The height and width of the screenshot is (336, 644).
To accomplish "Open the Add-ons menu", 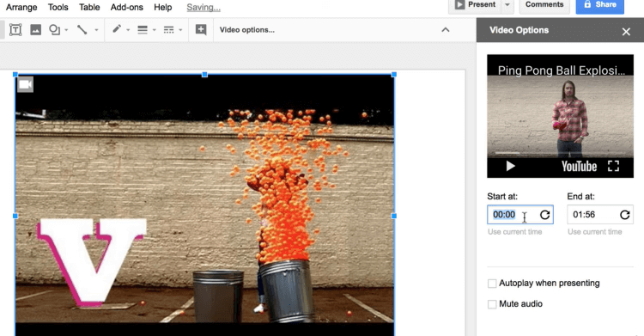I will (x=127, y=8).
